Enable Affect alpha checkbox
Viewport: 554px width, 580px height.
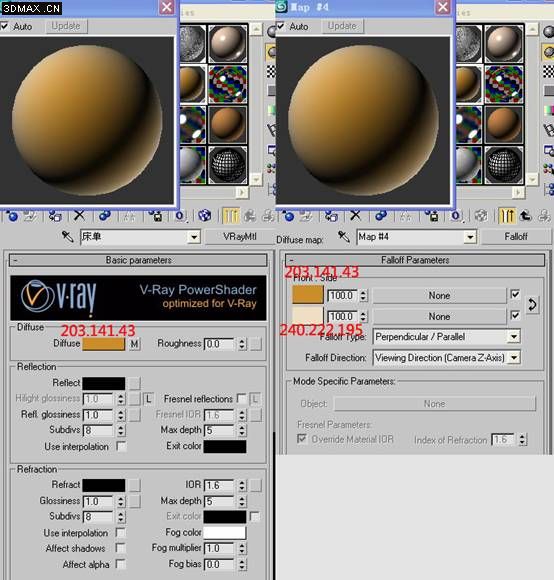click(120, 564)
